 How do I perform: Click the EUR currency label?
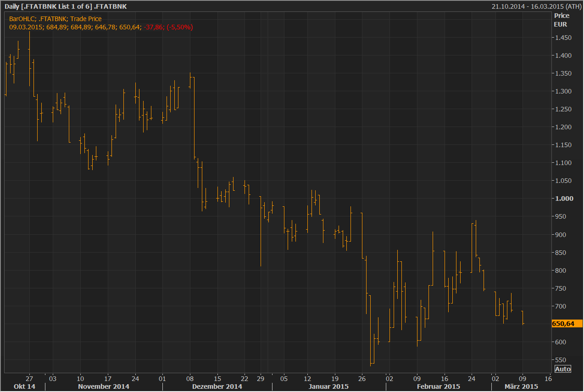pos(561,24)
